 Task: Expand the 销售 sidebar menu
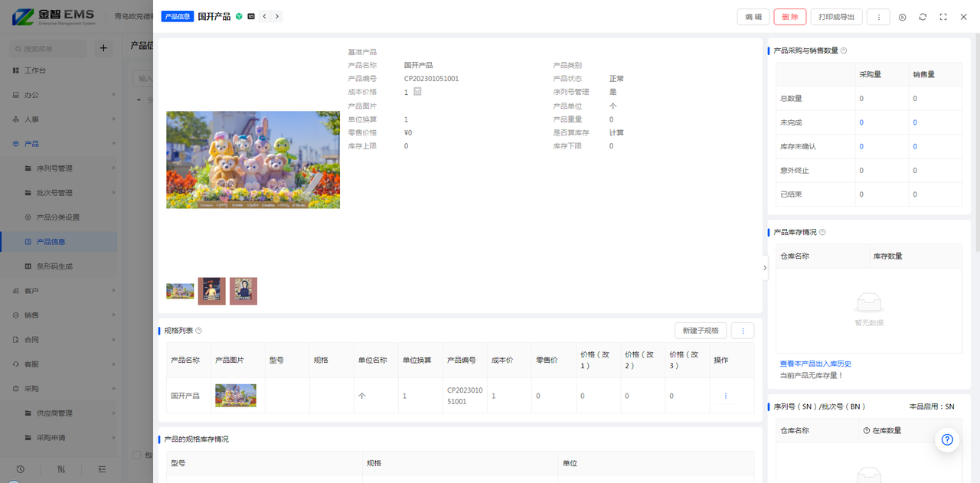point(59,315)
